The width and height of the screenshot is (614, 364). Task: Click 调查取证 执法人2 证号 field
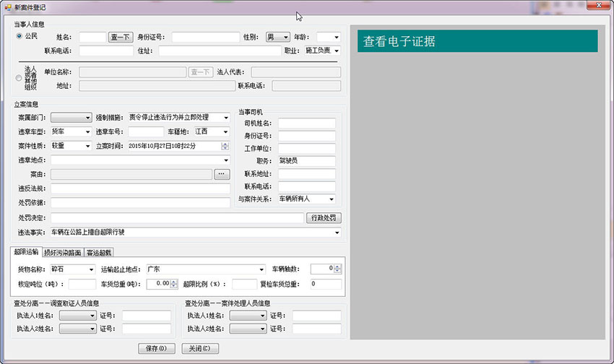click(x=147, y=329)
